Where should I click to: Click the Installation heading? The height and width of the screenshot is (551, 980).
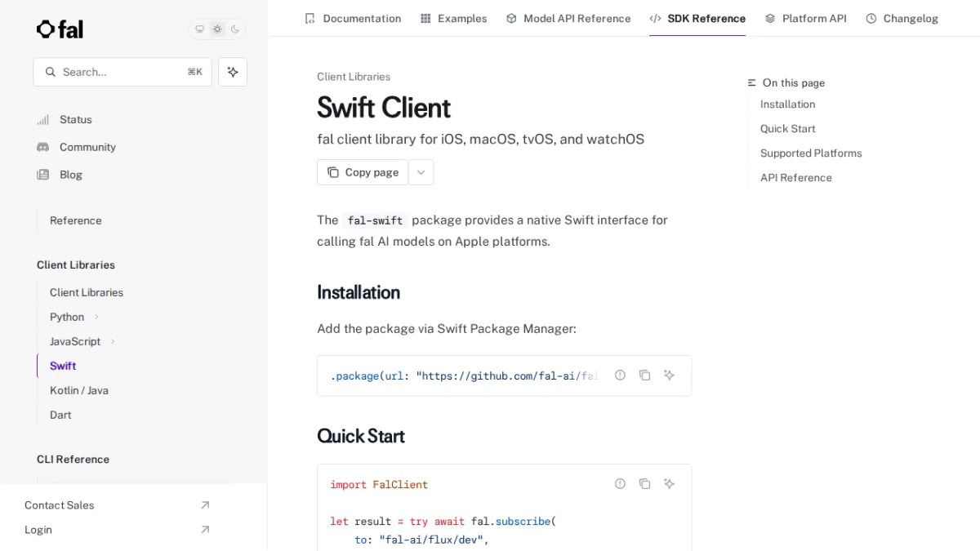(359, 292)
